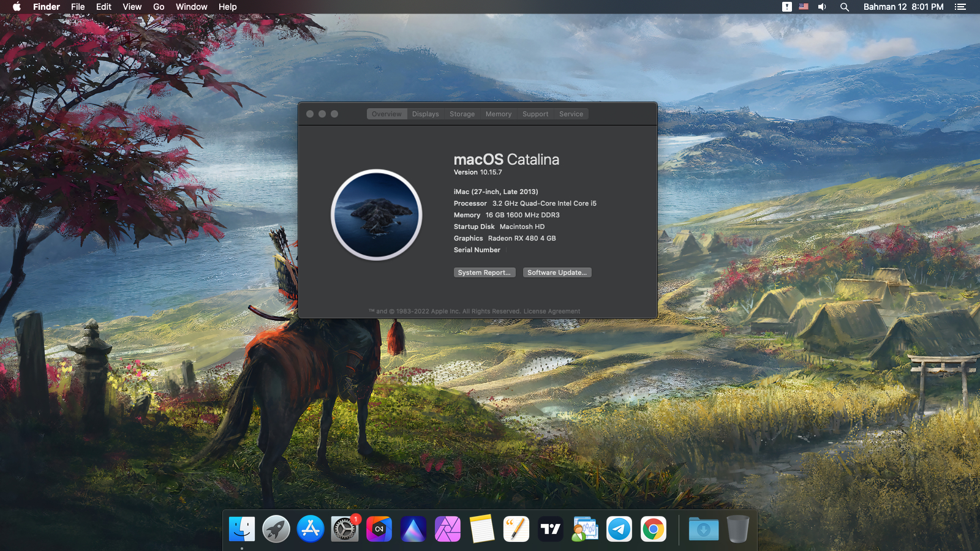Image resolution: width=980 pixels, height=551 pixels.
Task: Click the macOS Catalina title text
Action: click(x=507, y=159)
